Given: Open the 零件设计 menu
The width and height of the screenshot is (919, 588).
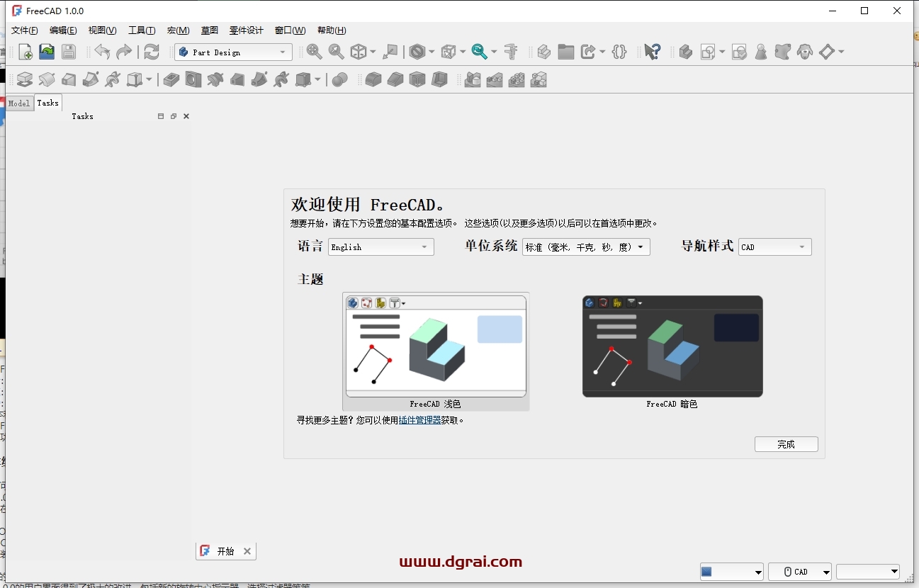Looking at the screenshot, I should click(x=246, y=30).
